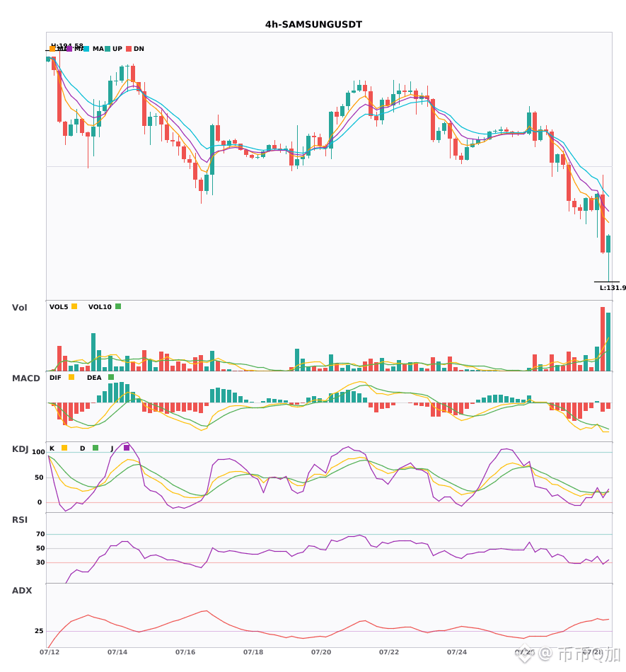626x672 pixels.
Task: Click the 25 axis value in ADX
Action: pos(39,631)
